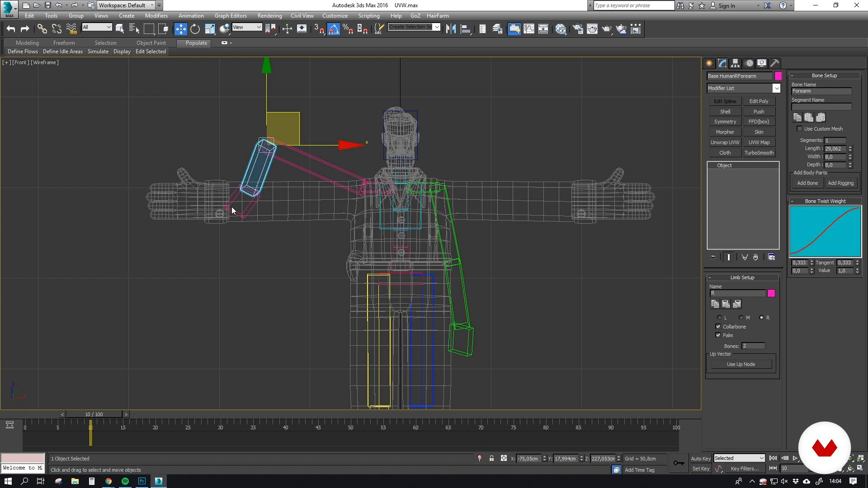868x488 pixels.
Task: Switch to the Object Paint ribbon tab
Action: [151, 43]
